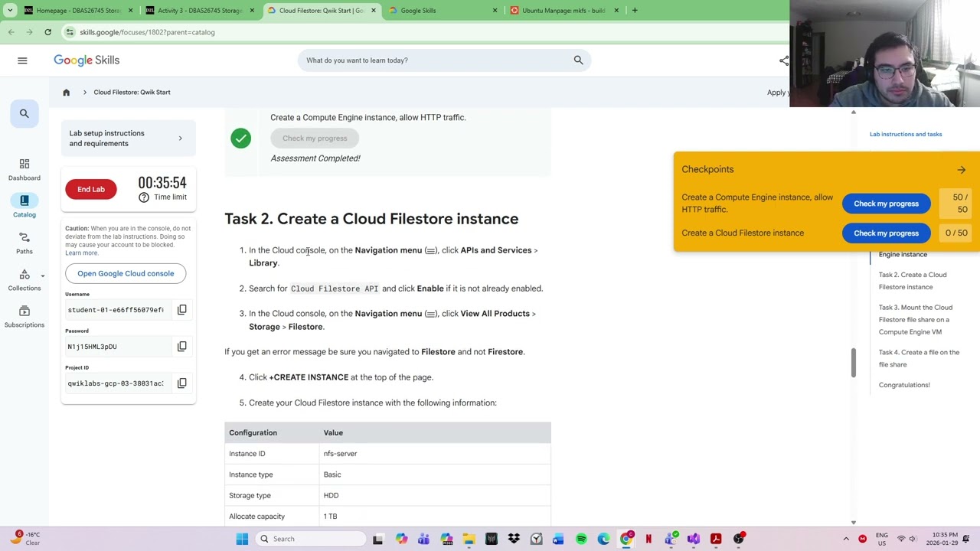
Task: Jump to Task 3 in outline
Action: pos(916,320)
